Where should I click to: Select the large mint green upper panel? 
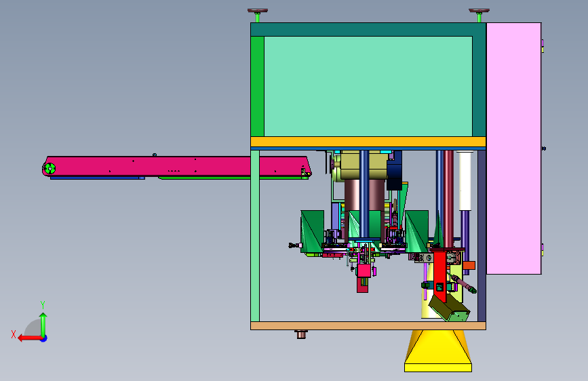click(368, 86)
